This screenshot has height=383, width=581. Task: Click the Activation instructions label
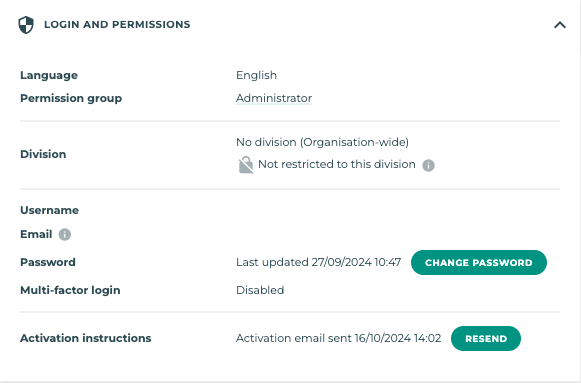pyautogui.click(x=86, y=338)
